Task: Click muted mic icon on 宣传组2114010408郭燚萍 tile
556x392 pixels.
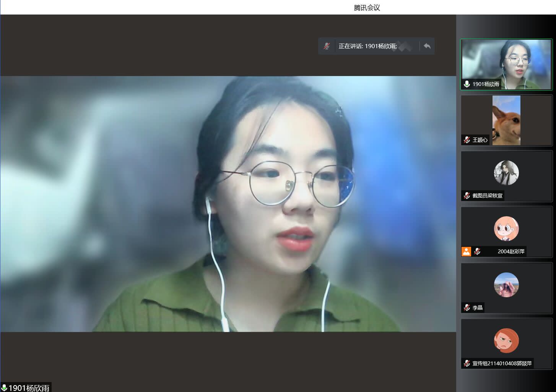Action: click(467, 363)
